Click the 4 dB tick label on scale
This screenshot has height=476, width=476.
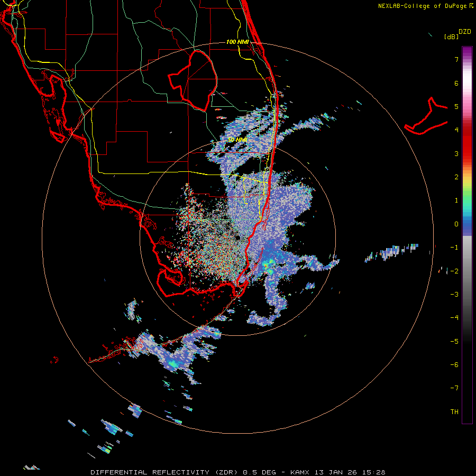click(x=456, y=130)
